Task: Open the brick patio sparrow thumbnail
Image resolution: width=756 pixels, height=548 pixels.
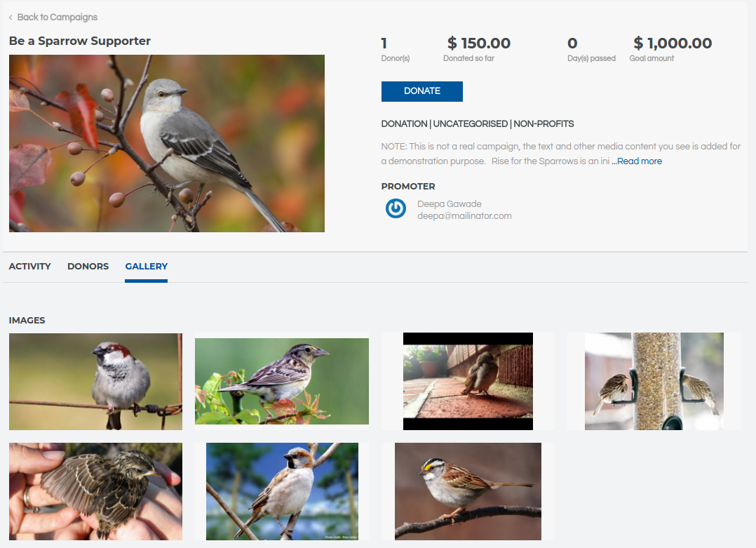Action: [x=468, y=381]
